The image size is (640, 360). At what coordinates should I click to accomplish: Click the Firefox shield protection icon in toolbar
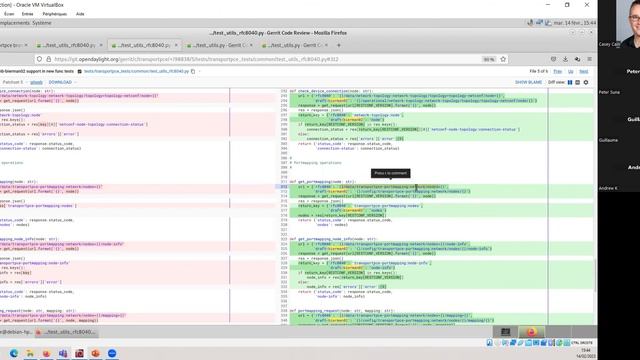click(x=553, y=59)
